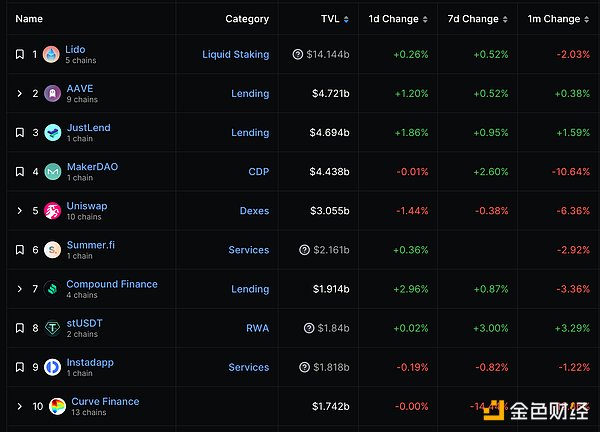Bookmark the MakerDAO protocol
This screenshot has height=432, width=600.
[x=19, y=172]
